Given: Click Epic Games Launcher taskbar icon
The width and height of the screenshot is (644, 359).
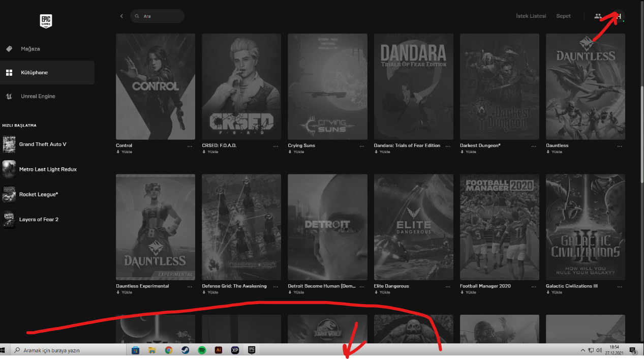Looking at the screenshot, I should [x=251, y=350].
